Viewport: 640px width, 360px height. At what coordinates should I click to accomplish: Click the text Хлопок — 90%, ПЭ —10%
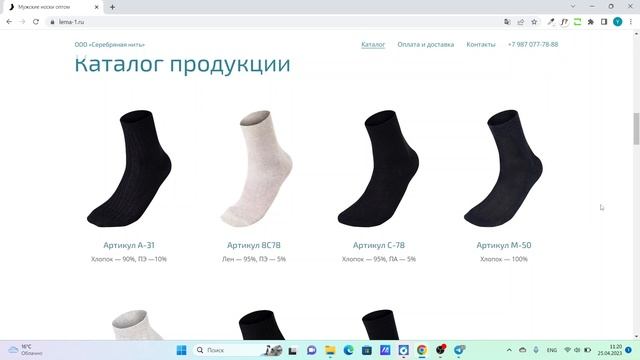129,259
